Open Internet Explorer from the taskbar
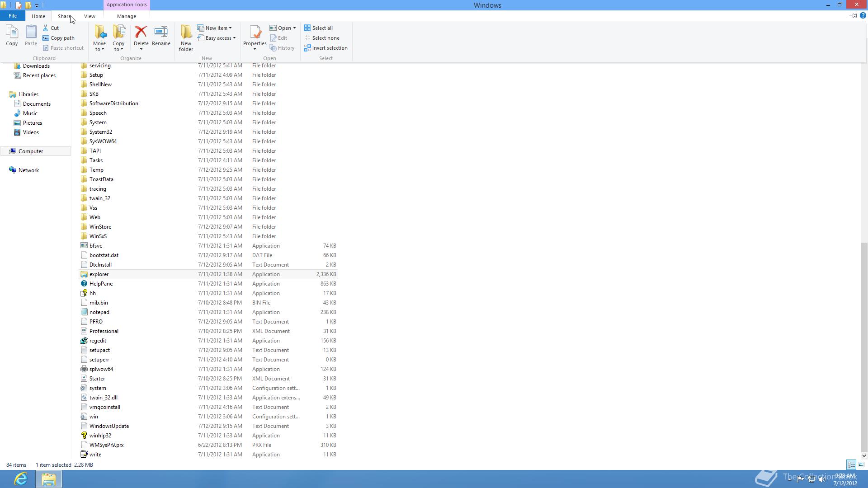868x488 pixels. coord(21,479)
